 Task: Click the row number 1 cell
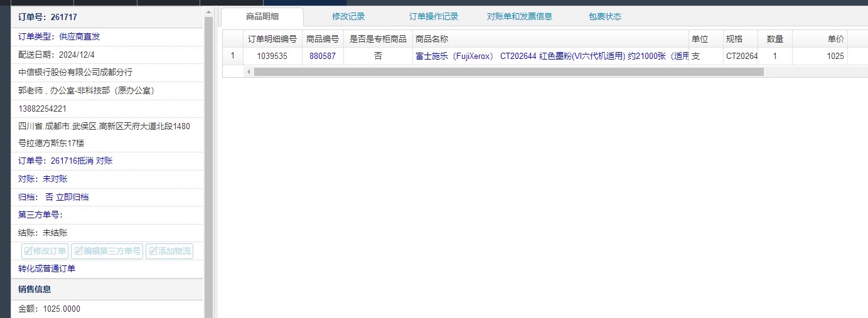click(x=233, y=56)
